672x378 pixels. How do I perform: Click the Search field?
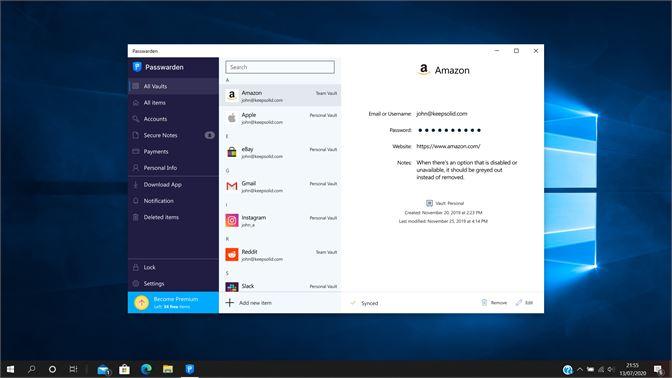pos(280,67)
